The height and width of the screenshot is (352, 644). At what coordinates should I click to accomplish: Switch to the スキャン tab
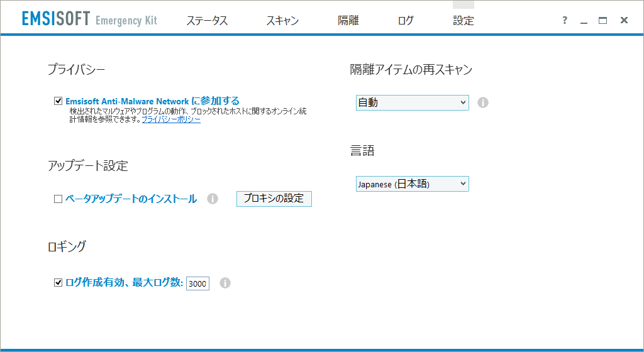(x=282, y=21)
